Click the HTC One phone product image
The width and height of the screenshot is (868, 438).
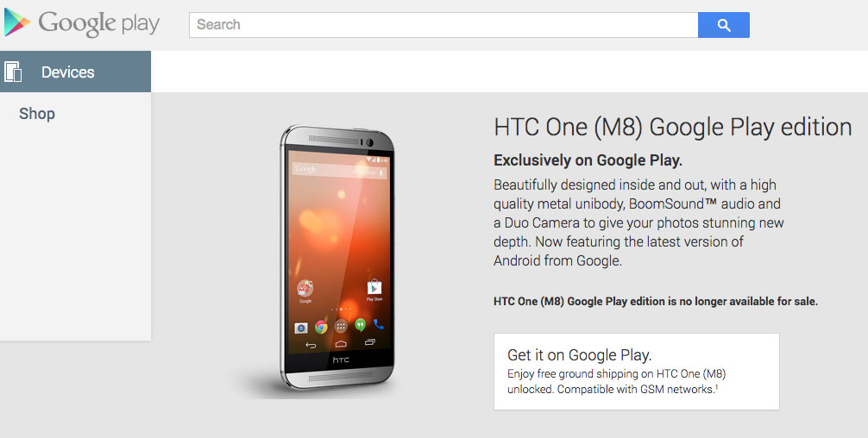pyautogui.click(x=337, y=257)
